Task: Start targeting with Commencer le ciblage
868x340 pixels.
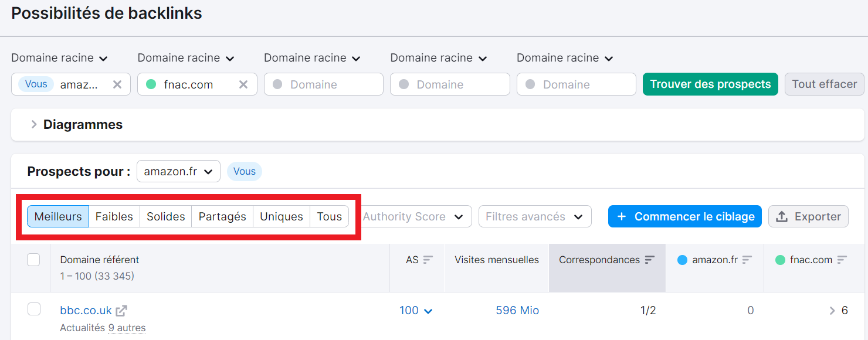Action: click(684, 216)
